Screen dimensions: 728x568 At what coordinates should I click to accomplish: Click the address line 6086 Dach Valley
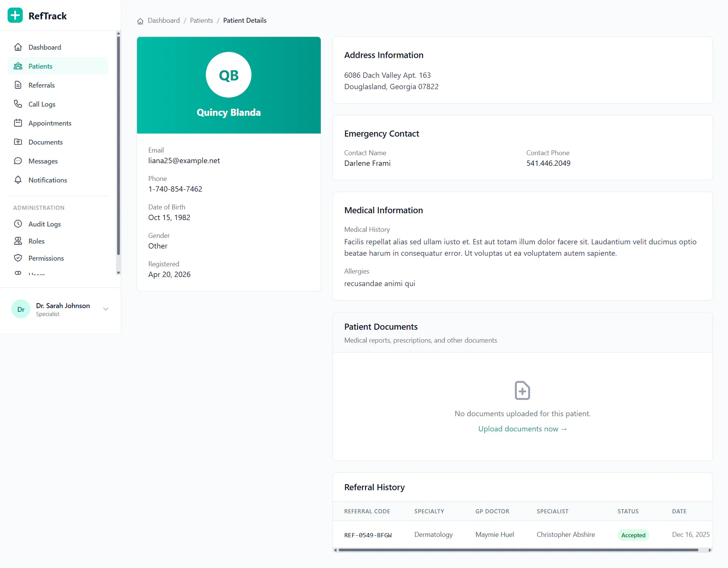pos(388,75)
